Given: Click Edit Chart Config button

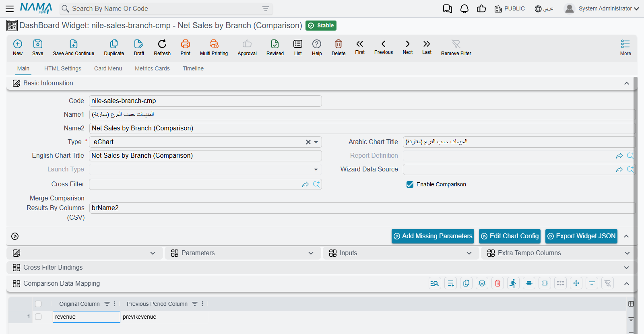Looking at the screenshot, I should [510, 236].
